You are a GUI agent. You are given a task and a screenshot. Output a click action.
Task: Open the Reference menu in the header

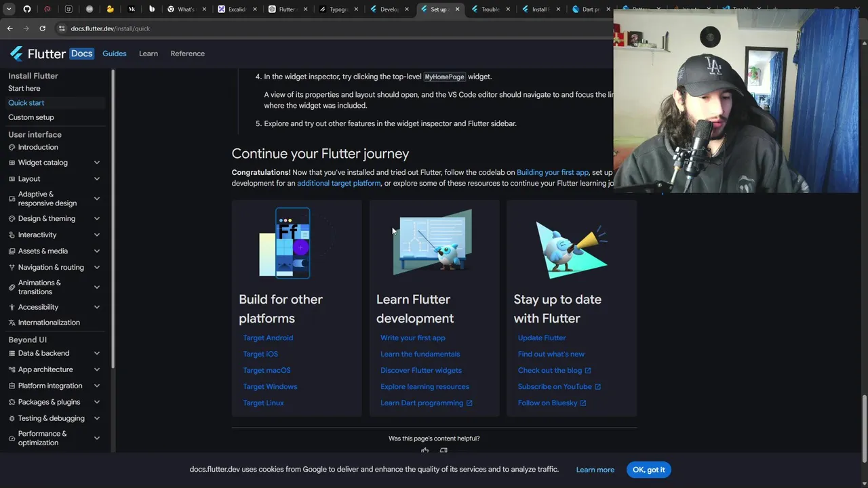coord(188,54)
